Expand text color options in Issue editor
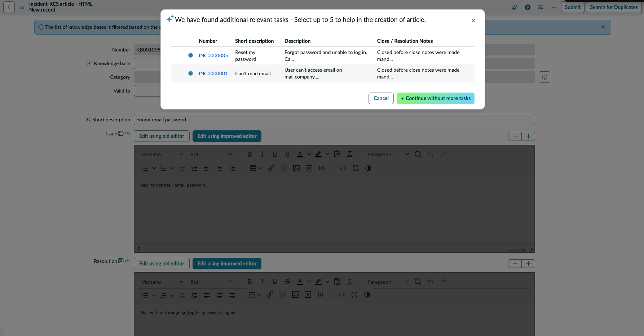 [309, 154]
